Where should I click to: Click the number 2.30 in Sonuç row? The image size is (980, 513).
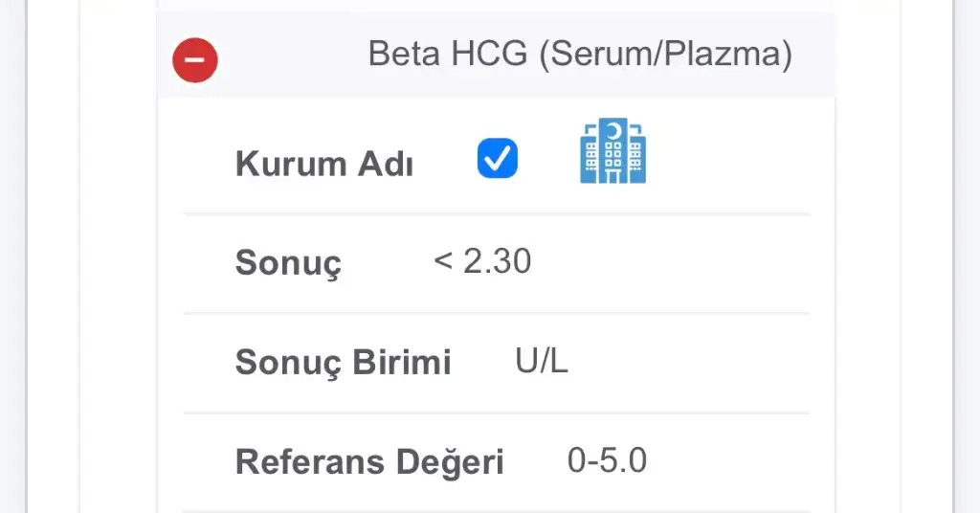click(x=498, y=261)
